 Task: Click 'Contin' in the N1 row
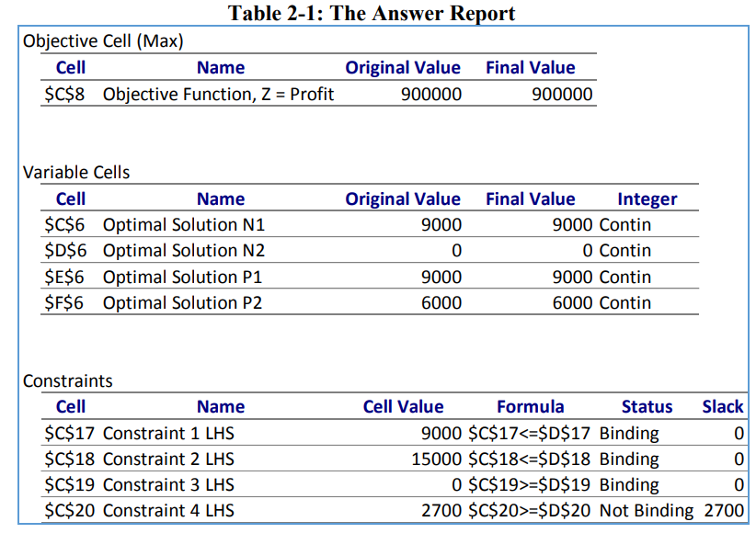(x=624, y=224)
